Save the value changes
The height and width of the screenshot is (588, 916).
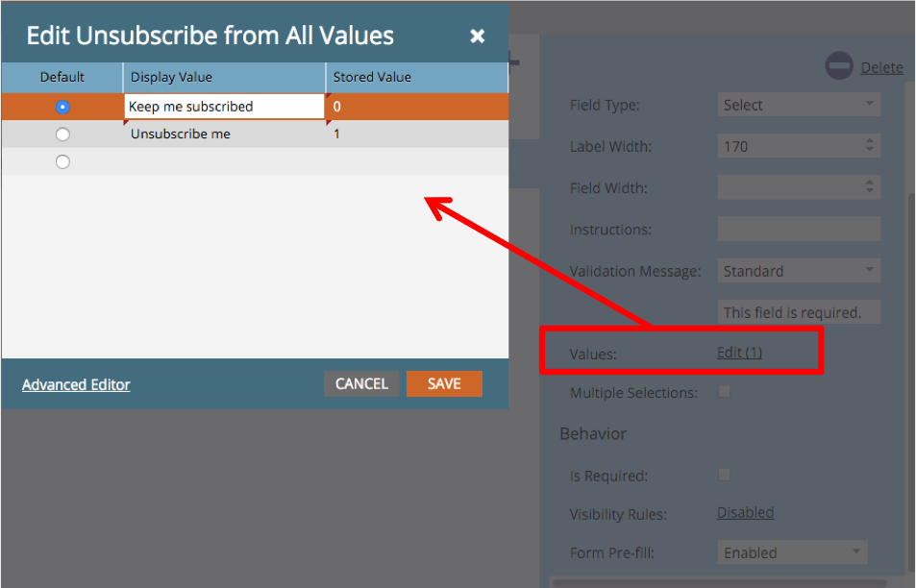coord(444,383)
